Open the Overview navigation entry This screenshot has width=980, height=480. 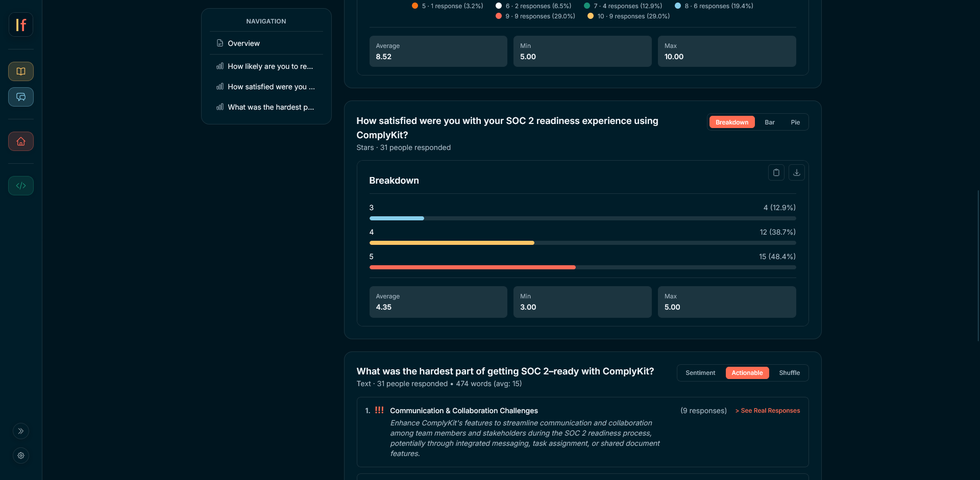(244, 43)
